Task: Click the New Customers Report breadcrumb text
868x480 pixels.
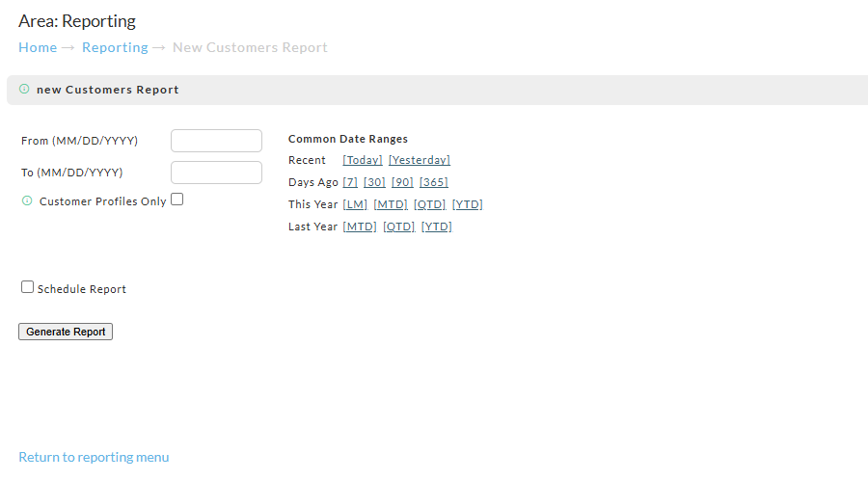Action: click(250, 47)
